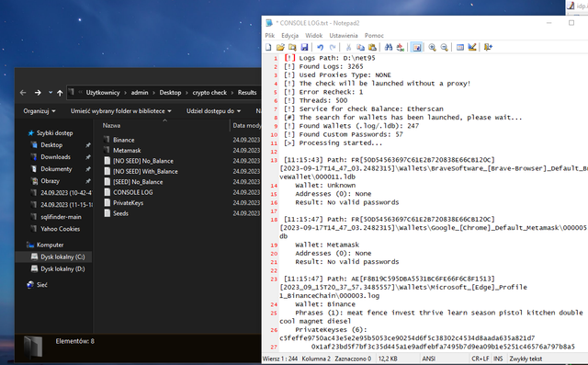Image resolution: width=588 pixels, height=365 pixels.
Task: Open 'Umieść wybrany folder w bibliotece' dropdown
Action: 120,111
